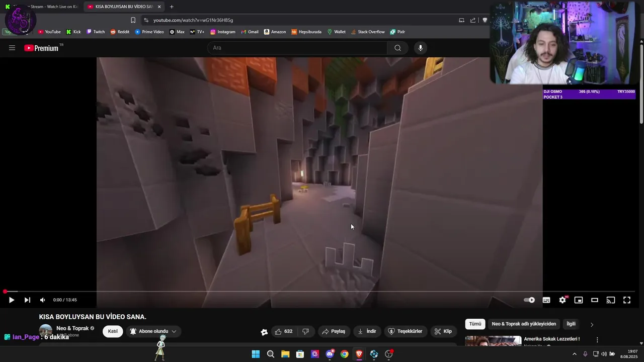The height and width of the screenshot is (362, 644).
Task: Open the Windows Start menu
Action: point(256,354)
